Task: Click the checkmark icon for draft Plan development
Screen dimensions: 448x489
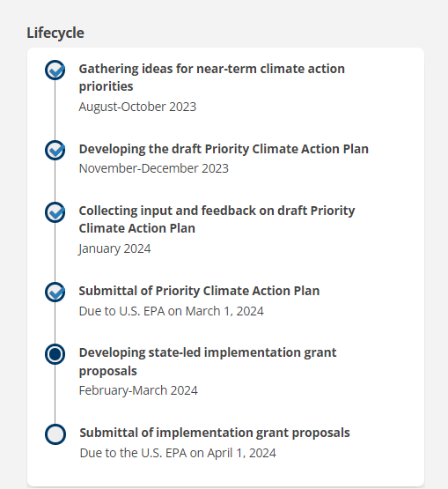Action: 55,151
